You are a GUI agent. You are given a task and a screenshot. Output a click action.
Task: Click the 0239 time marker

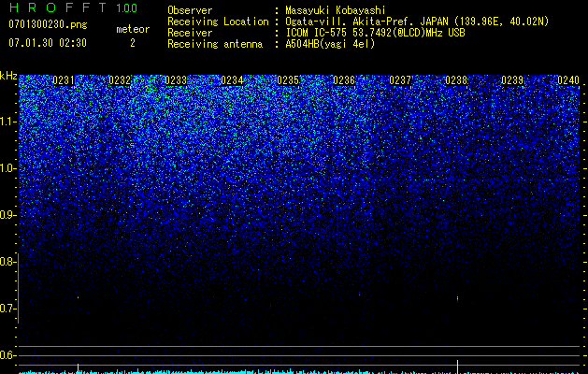tap(512, 80)
